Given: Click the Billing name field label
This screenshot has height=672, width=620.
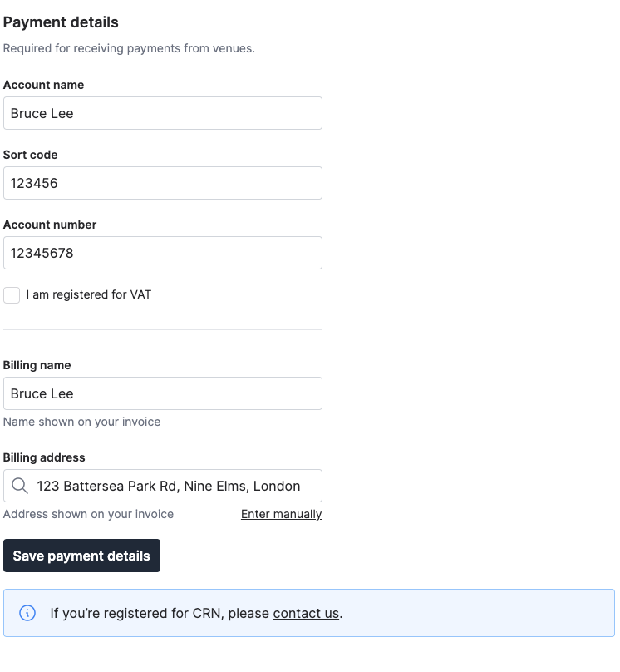Looking at the screenshot, I should (36, 365).
